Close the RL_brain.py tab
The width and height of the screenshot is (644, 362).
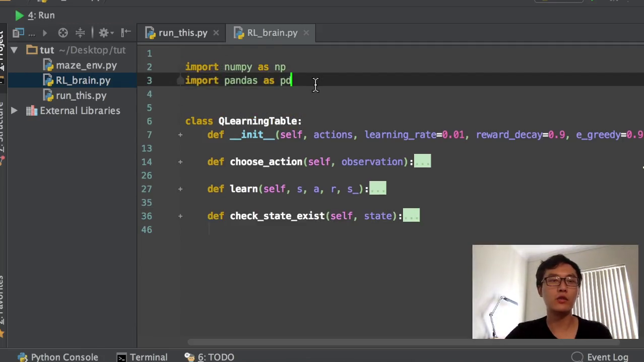(306, 33)
